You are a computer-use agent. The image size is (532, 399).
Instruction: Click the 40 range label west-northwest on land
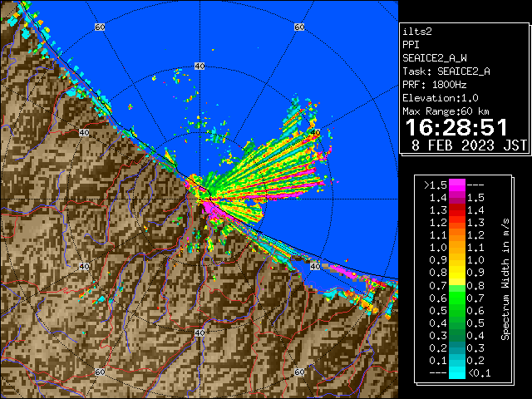coord(84,133)
